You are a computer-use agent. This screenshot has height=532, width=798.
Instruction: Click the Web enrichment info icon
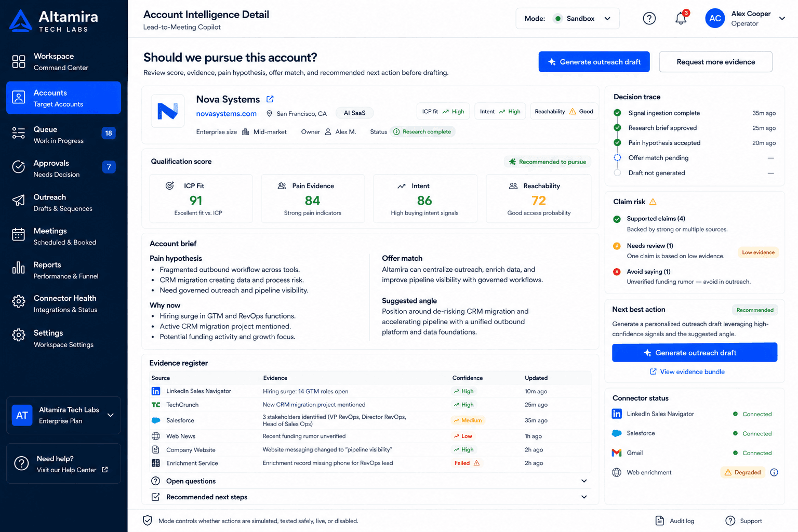tap(774, 472)
